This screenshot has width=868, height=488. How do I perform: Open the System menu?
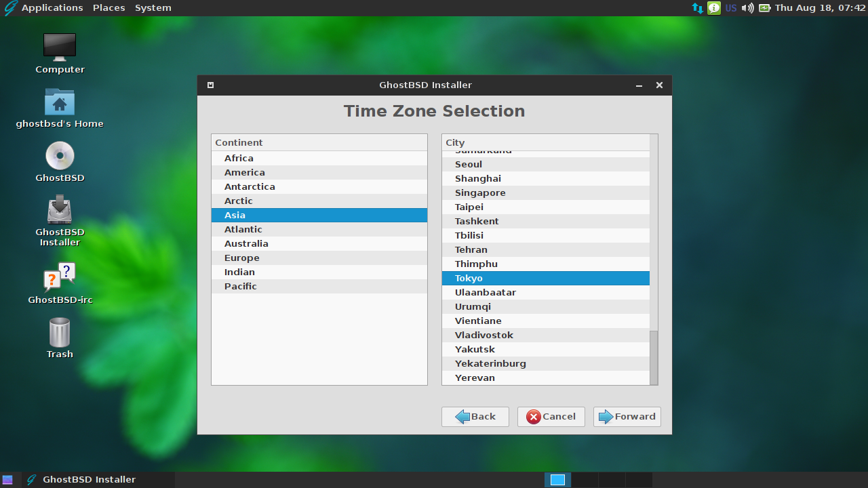click(x=153, y=8)
